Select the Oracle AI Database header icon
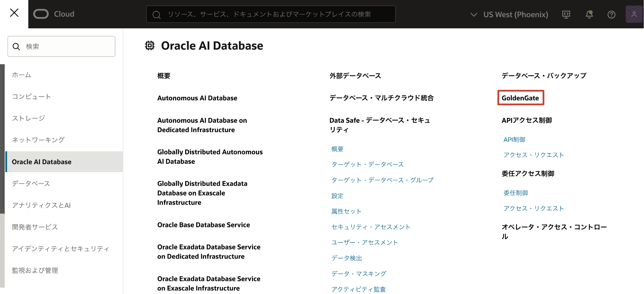The image size is (644, 294). [x=149, y=45]
